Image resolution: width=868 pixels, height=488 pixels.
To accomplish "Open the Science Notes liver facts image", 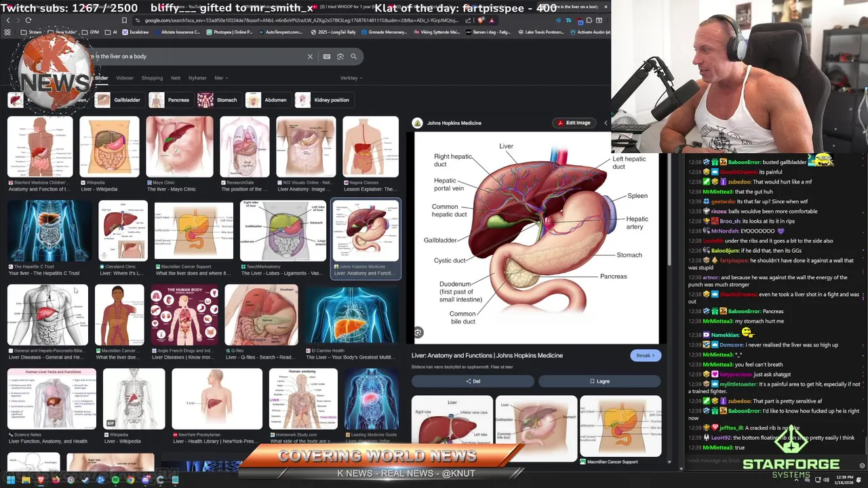I will click(x=52, y=399).
